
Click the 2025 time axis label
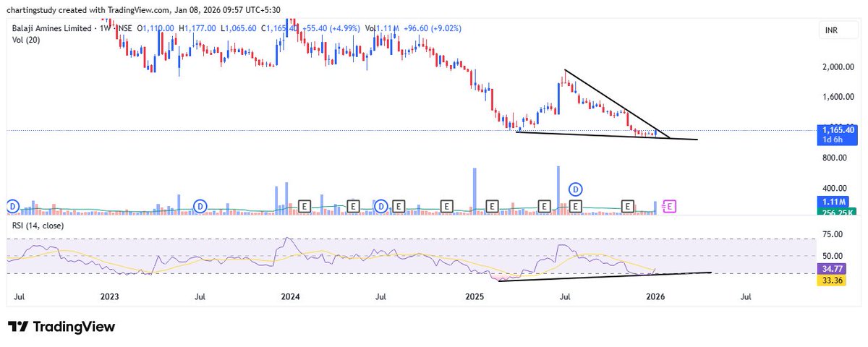pos(474,297)
